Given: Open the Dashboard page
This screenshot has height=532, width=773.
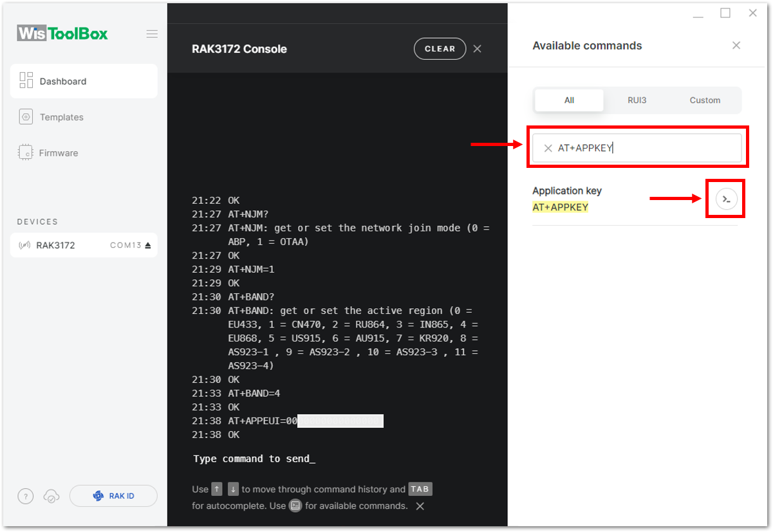Looking at the screenshot, I should click(84, 81).
